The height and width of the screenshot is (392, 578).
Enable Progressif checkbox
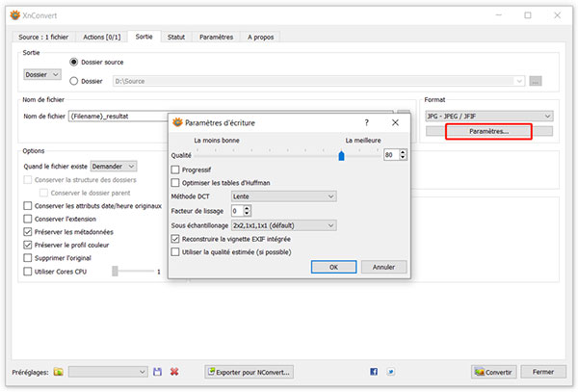coord(175,170)
